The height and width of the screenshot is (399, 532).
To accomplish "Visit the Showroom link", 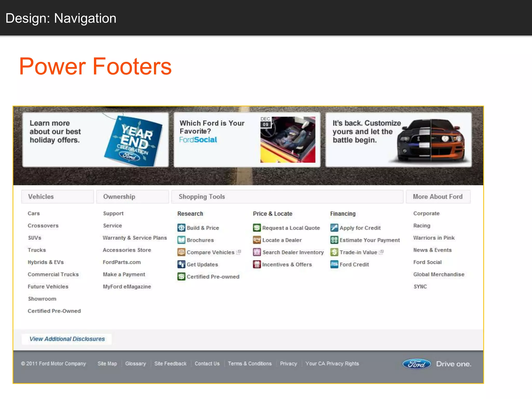I will [42, 299].
